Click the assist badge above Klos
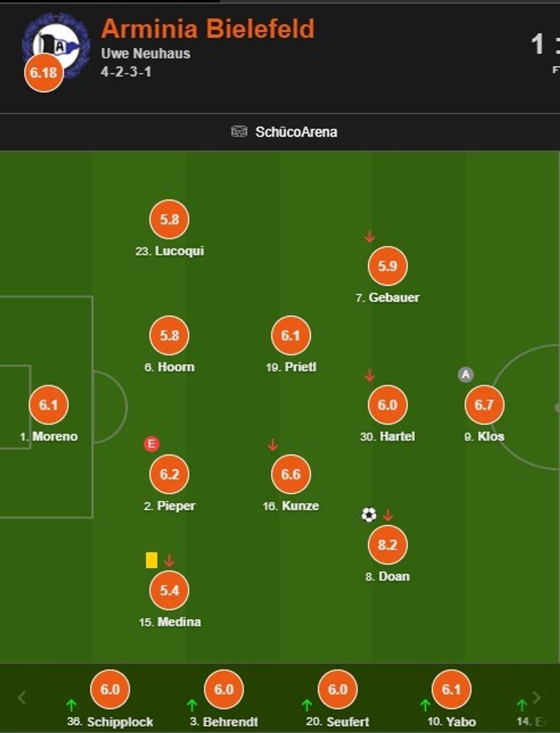The height and width of the screenshot is (733, 560). 466,375
